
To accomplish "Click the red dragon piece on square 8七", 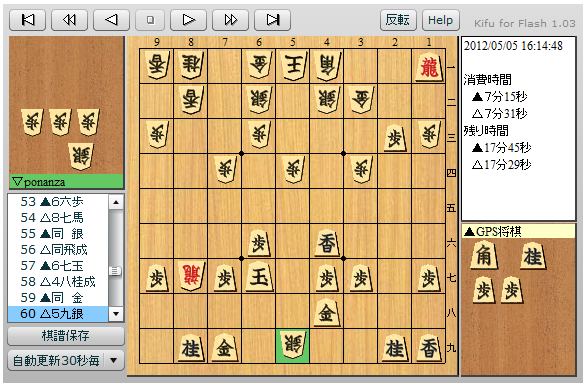I will (x=191, y=277).
